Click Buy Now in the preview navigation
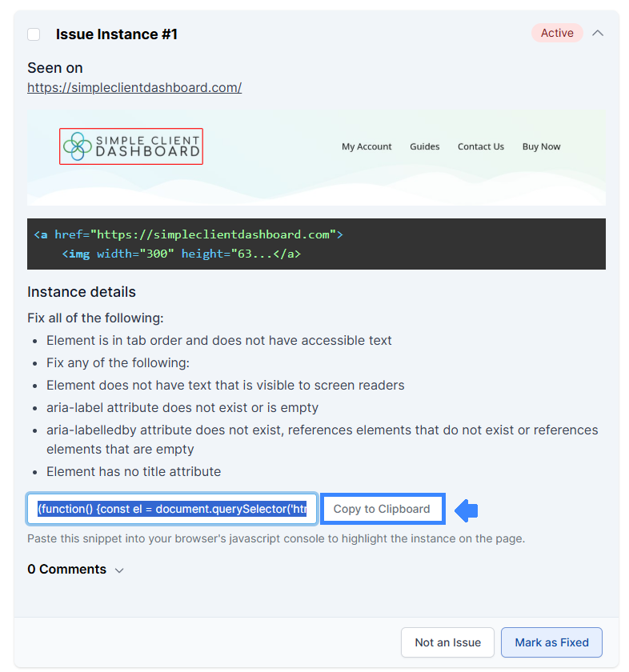Image resolution: width=629 pixels, height=672 pixels. coord(541,146)
